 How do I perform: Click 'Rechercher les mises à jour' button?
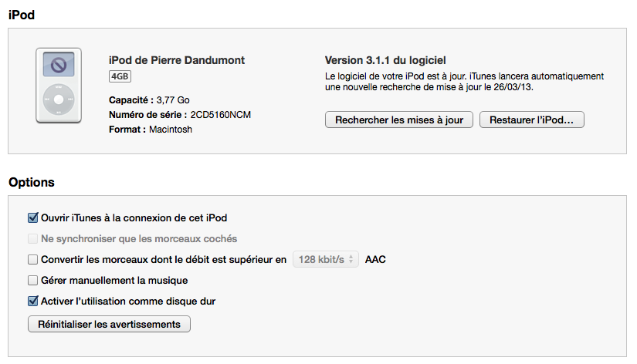click(398, 120)
